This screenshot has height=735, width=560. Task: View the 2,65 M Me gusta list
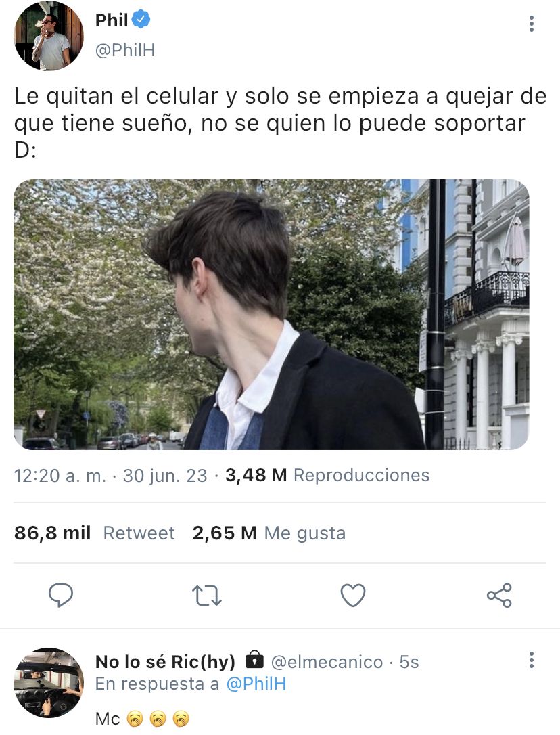click(269, 533)
